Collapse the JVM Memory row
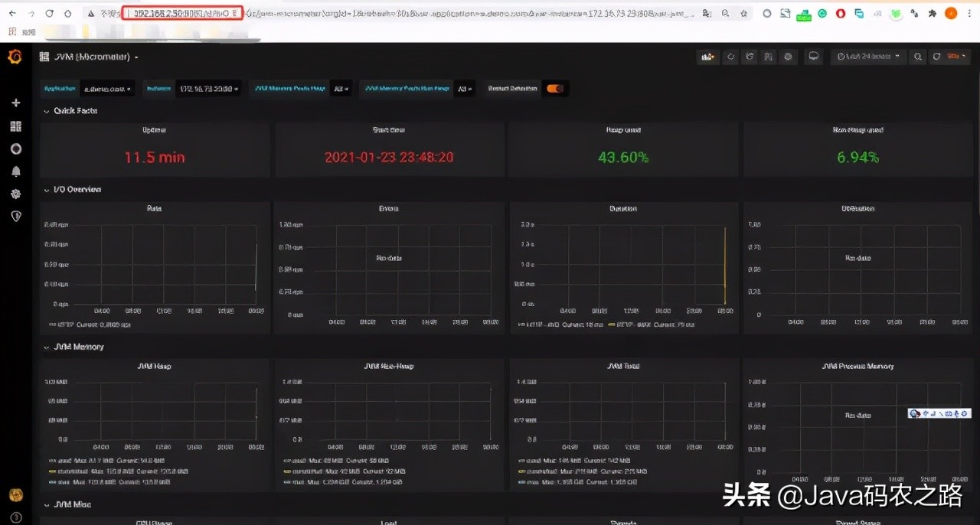The height and width of the screenshot is (525, 980). [73, 347]
